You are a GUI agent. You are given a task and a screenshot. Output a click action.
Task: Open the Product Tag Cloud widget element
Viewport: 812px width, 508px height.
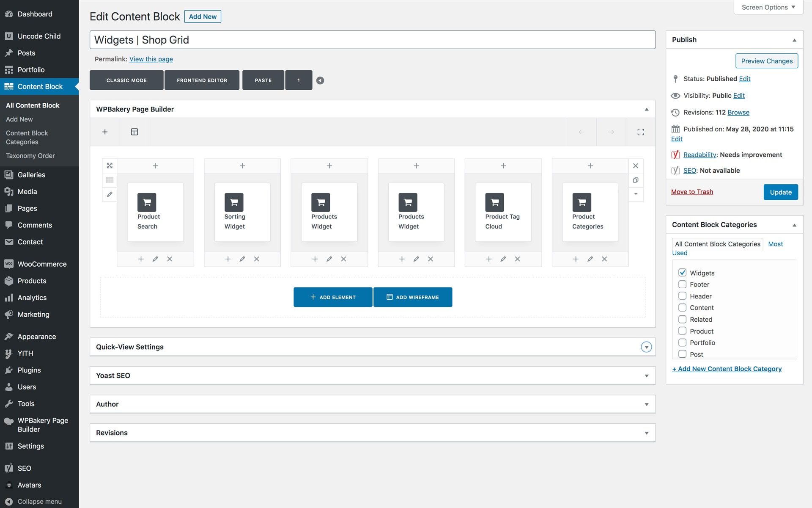503,212
